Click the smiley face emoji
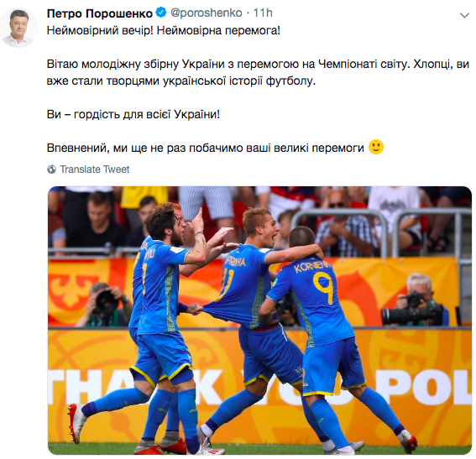Image resolution: width=476 pixels, height=459 pixels. tap(376, 147)
